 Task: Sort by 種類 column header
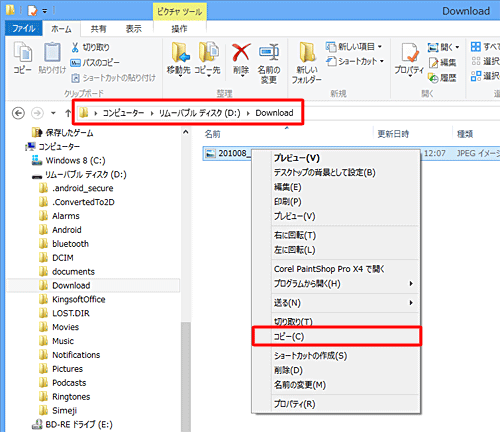pos(465,134)
